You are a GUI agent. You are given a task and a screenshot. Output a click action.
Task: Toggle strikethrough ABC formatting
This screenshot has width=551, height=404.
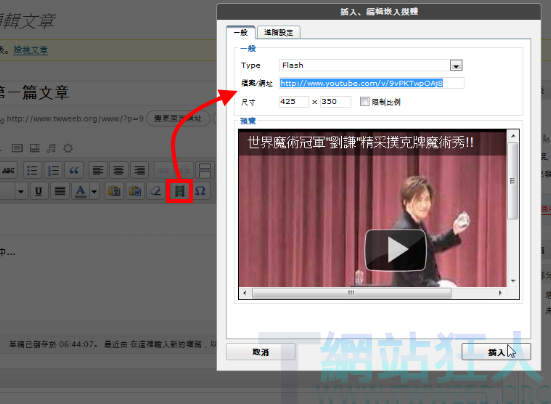tap(8, 171)
